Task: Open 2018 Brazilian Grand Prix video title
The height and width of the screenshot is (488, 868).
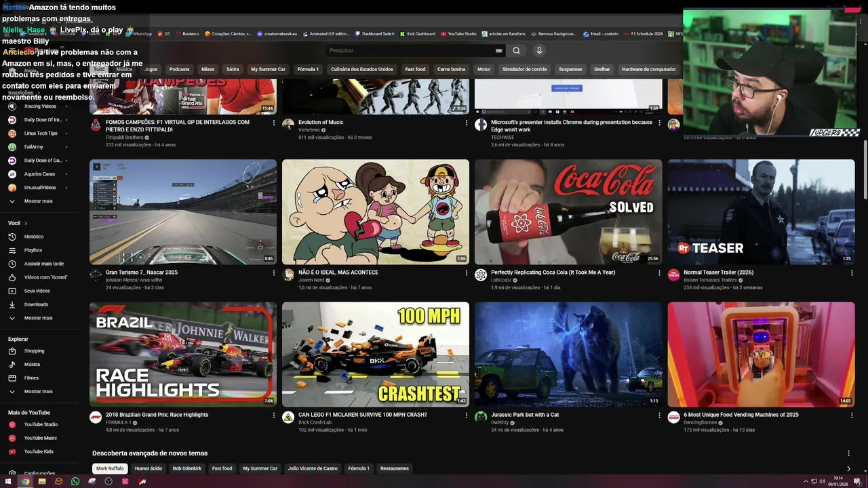Action: 157,415
